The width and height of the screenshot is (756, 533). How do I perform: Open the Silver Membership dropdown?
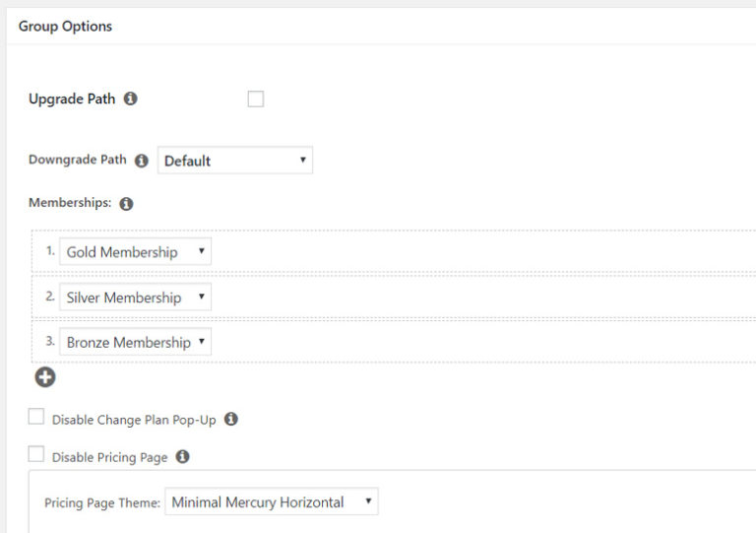[136, 298]
